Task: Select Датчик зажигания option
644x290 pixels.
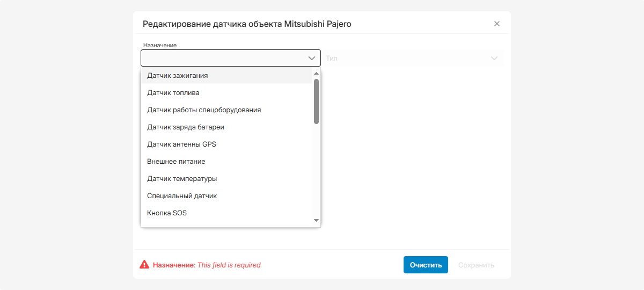Action: pos(178,76)
